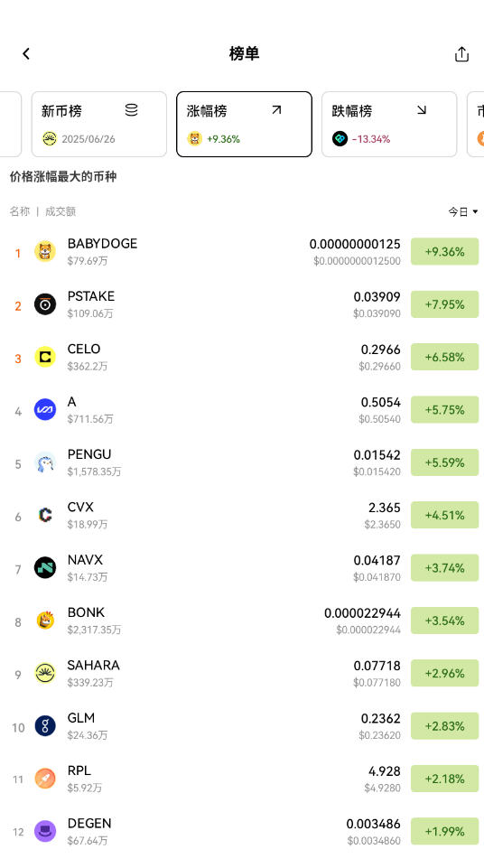Tap the +5.75% change badge for A
This screenshot has width=484, height=868.
click(x=445, y=410)
